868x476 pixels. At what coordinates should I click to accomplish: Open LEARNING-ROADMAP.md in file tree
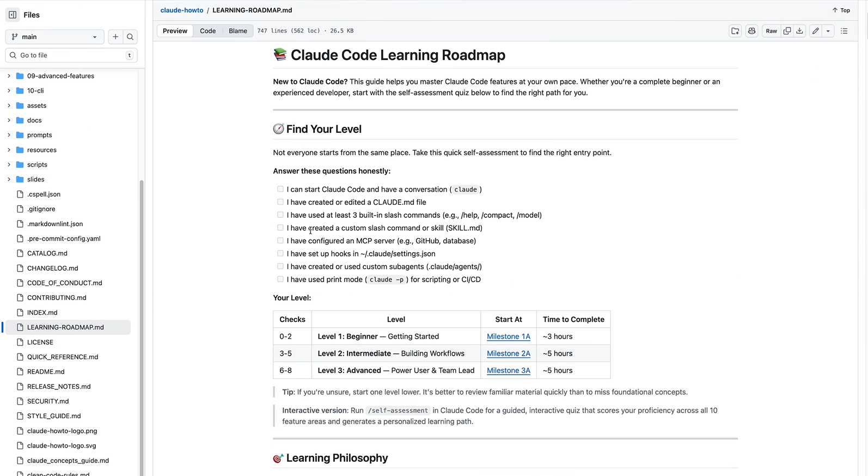[68, 327]
